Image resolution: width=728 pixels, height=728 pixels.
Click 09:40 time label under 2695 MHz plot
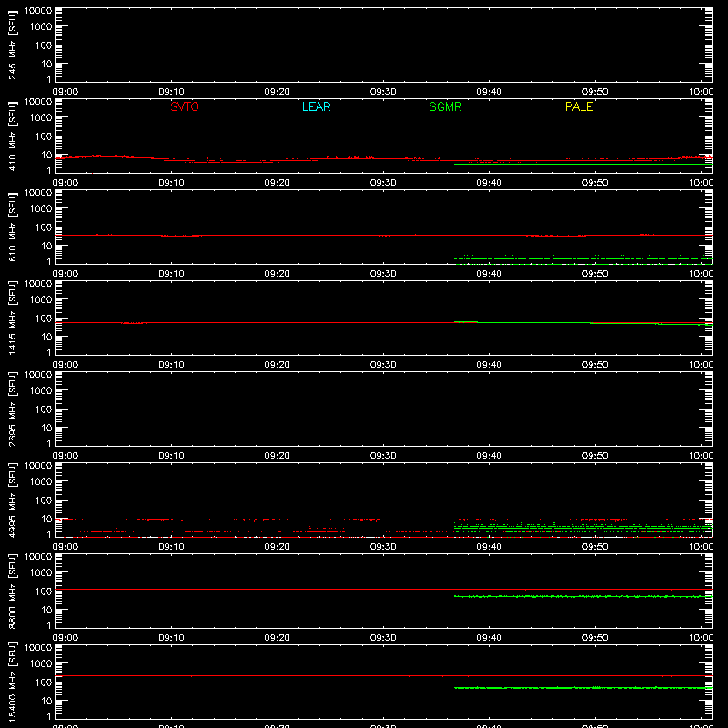click(489, 456)
